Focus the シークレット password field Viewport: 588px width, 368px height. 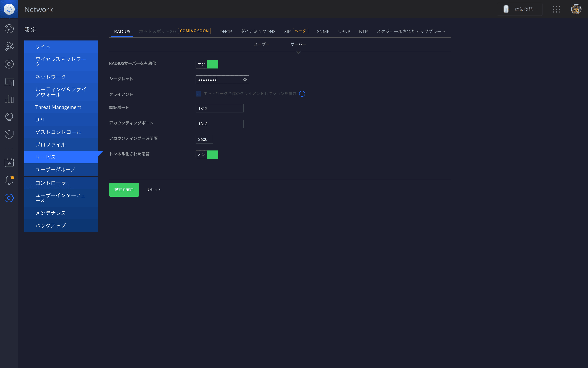pyautogui.click(x=222, y=80)
